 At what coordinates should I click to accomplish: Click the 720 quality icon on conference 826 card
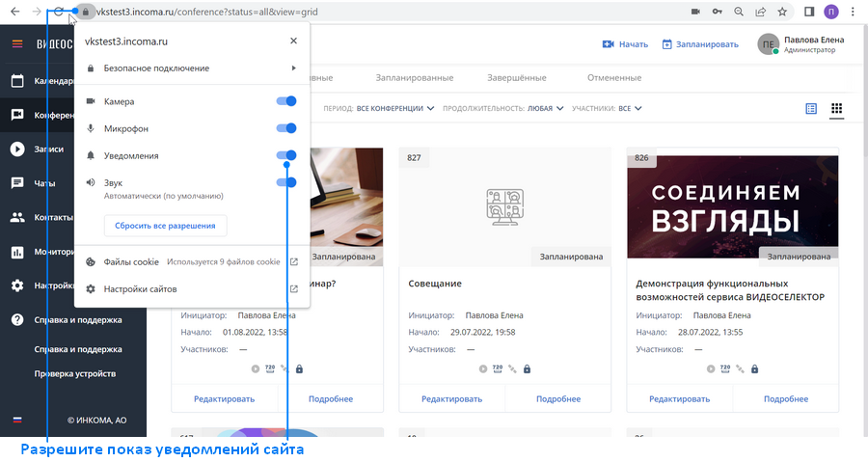pos(725,368)
